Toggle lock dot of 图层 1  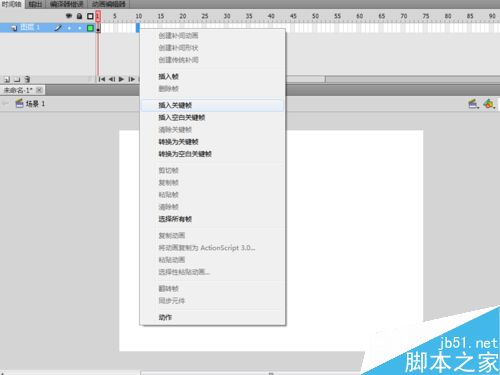tap(80, 28)
